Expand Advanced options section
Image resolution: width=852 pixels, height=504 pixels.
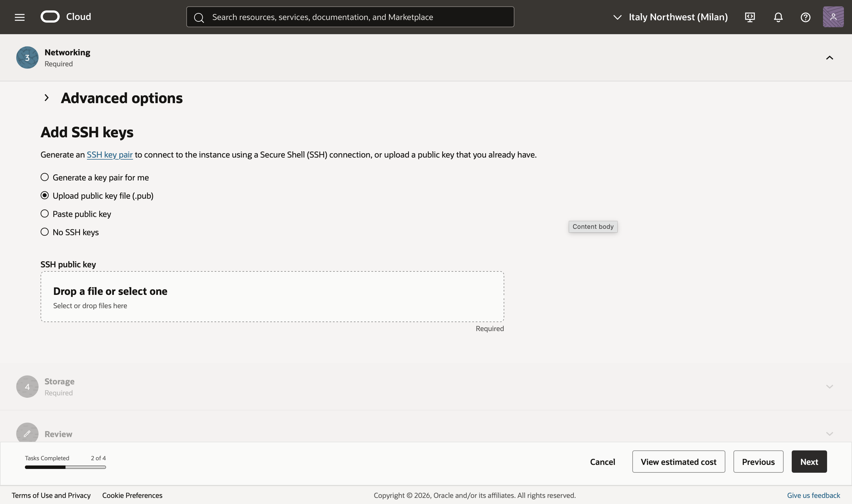coord(47,98)
